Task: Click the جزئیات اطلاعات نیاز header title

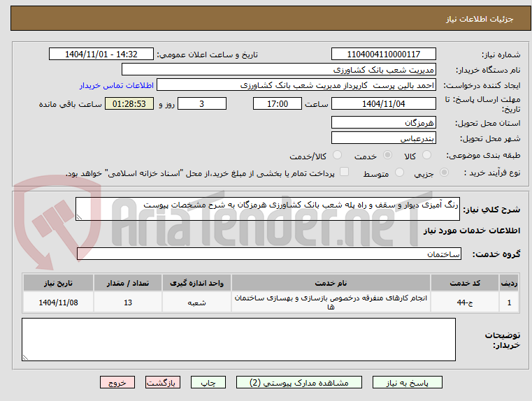Action: (480, 19)
